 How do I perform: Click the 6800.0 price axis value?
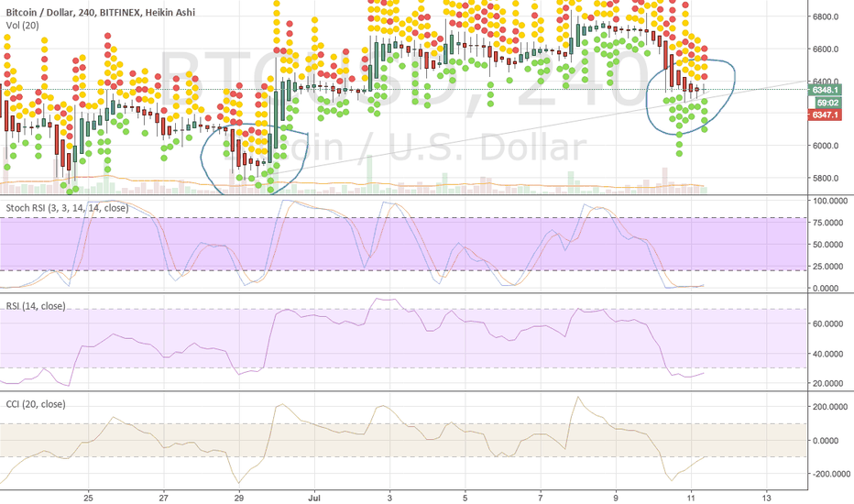[825, 16]
